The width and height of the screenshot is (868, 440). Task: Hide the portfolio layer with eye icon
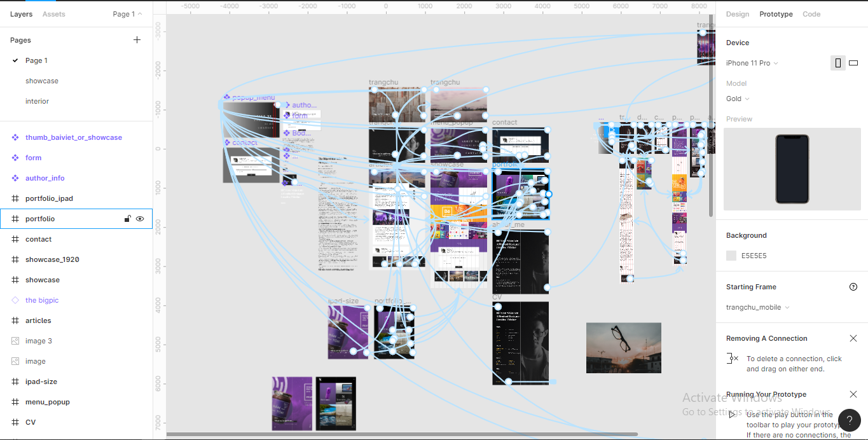140,219
